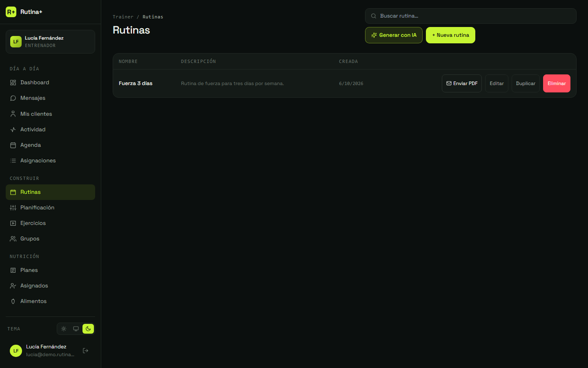Image resolution: width=588 pixels, height=368 pixels.
Task: Click the DESCRIPCIÓN column header
Action: [198, 61]
